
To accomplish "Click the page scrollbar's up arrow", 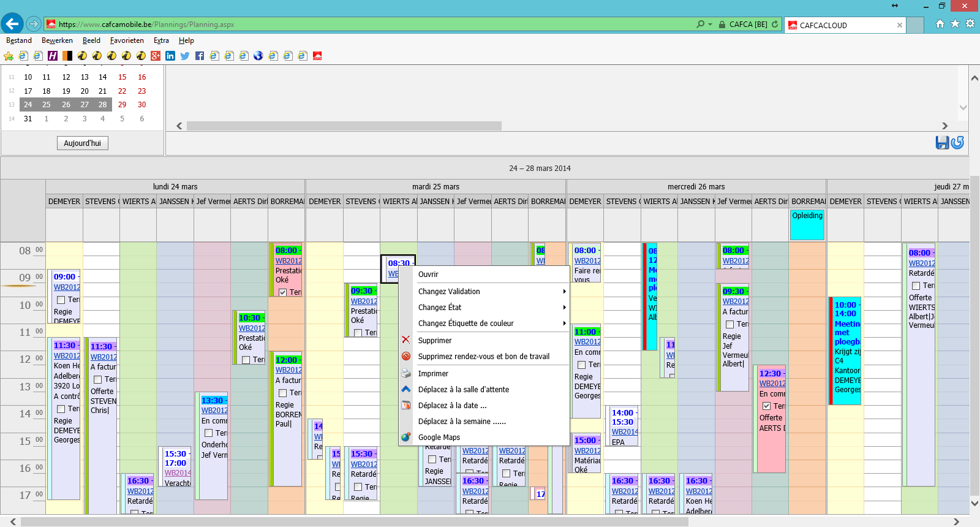I will (974, 78).
